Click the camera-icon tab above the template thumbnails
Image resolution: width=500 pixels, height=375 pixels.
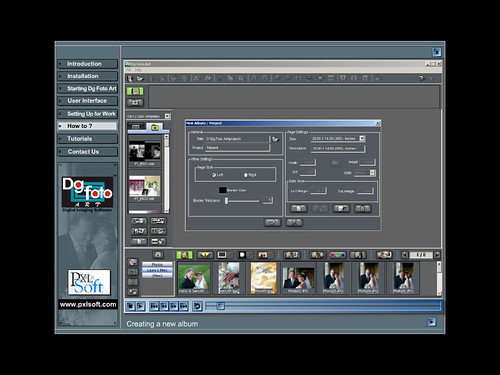tap(155, 127)
